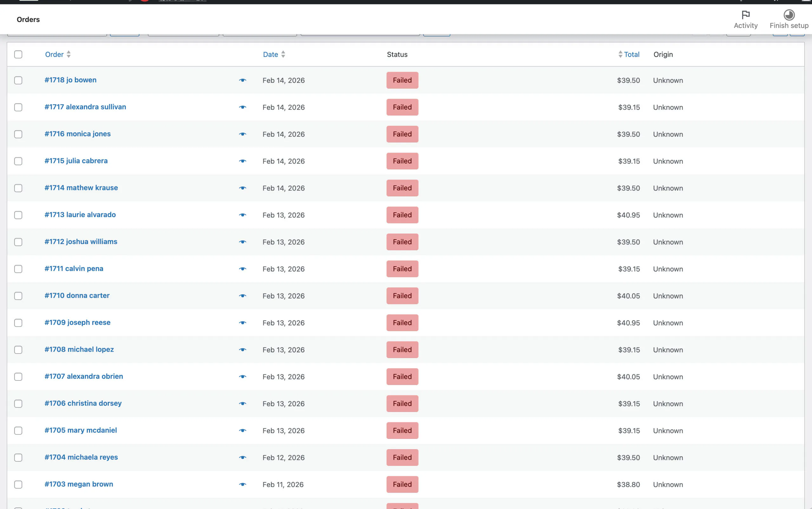Click Failed status badge on order #1713
Viewport: 812px width, 509px height.
click(402, 215)
